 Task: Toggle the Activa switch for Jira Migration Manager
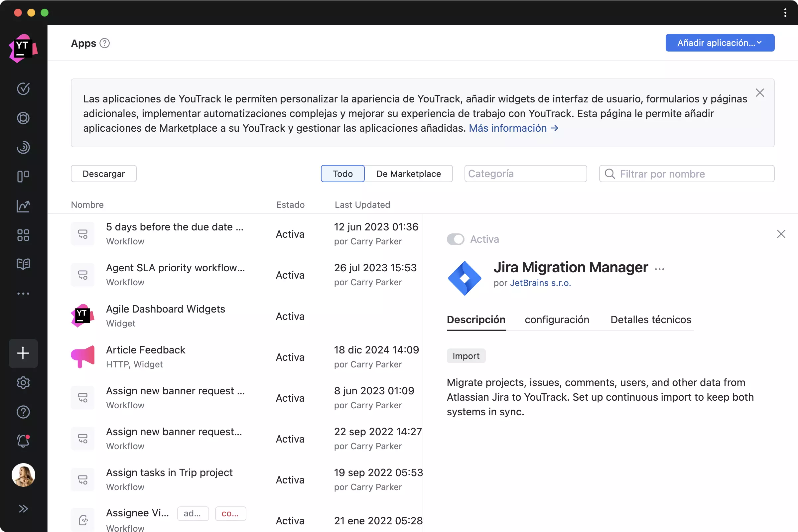point(455,239)
